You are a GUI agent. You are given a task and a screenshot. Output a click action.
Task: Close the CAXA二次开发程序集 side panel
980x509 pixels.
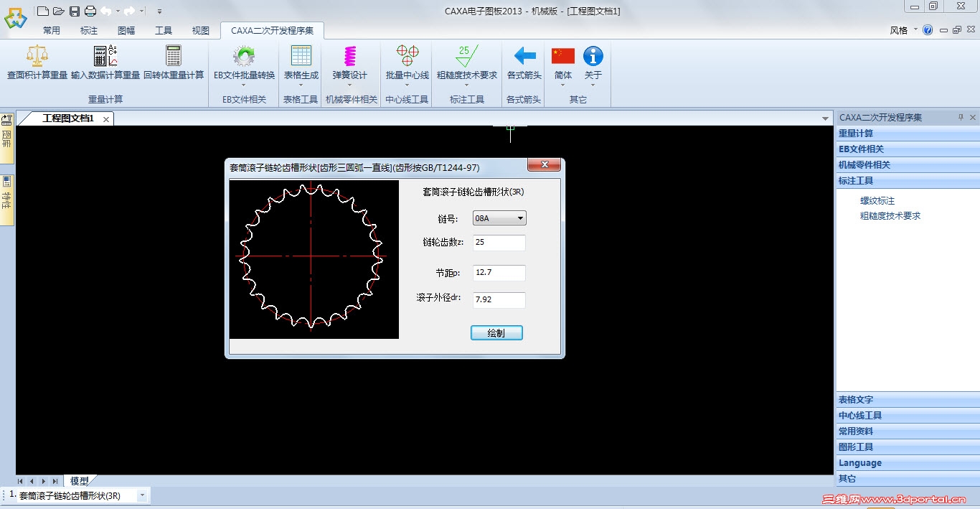(973, 117)
